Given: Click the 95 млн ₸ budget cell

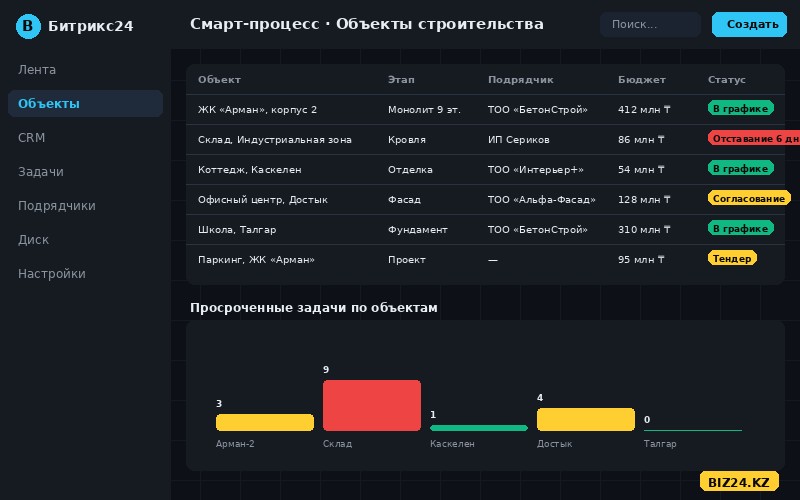Looking at the screenshot, I should point(641,260).
